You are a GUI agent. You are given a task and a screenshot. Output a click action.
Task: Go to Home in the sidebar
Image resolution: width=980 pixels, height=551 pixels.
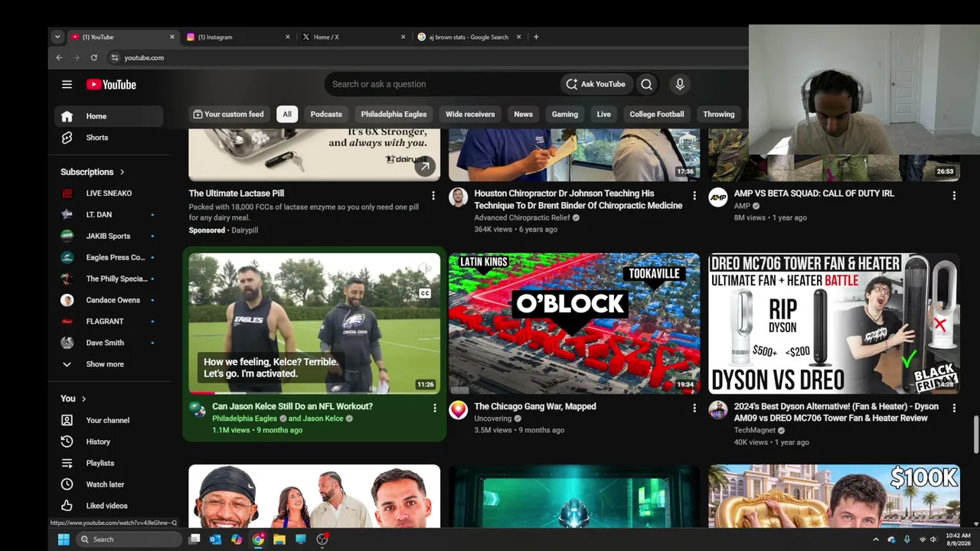click(109, 116)
